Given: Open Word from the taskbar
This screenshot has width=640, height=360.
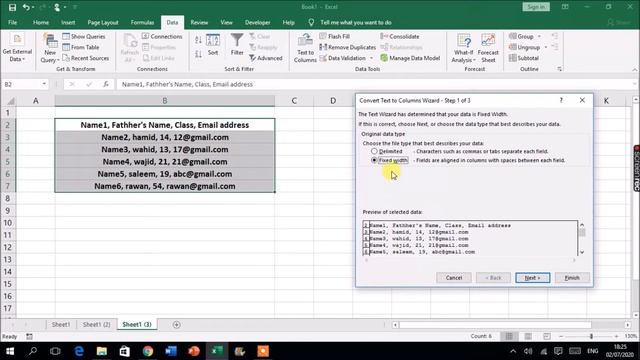Looking at the screenshot, I should pos(171,351).
